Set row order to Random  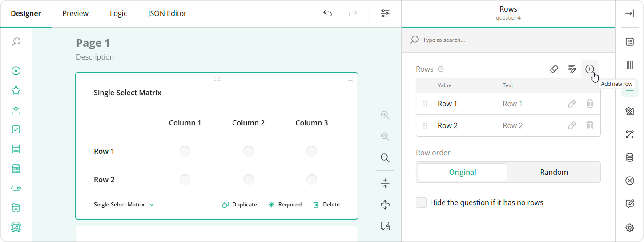(x=554, y=172)
